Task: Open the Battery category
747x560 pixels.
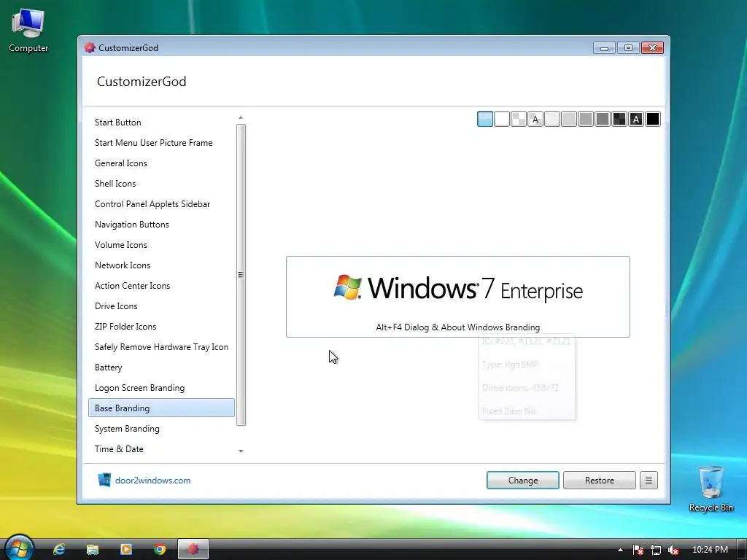Action: tap(161, 367)
